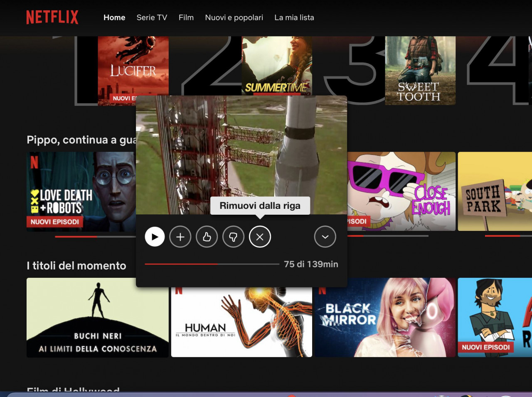This screenshot has width=532, height=397.
Task: Remove the title from row using X icon
Action: [x=260, y=237]
